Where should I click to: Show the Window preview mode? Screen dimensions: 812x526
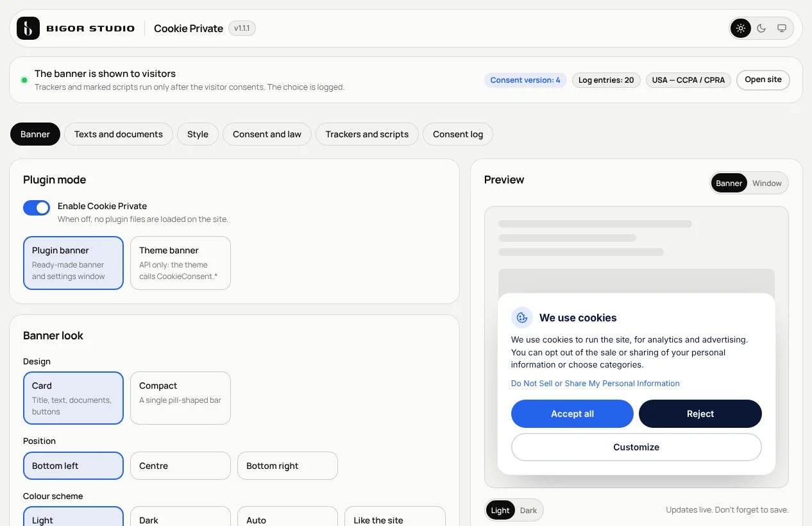point(767,183)
